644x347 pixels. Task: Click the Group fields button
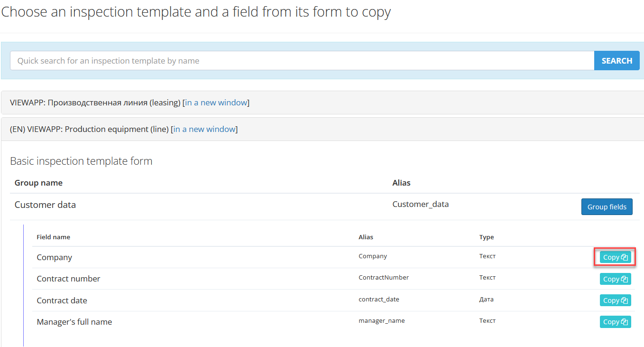coord(607,207)
